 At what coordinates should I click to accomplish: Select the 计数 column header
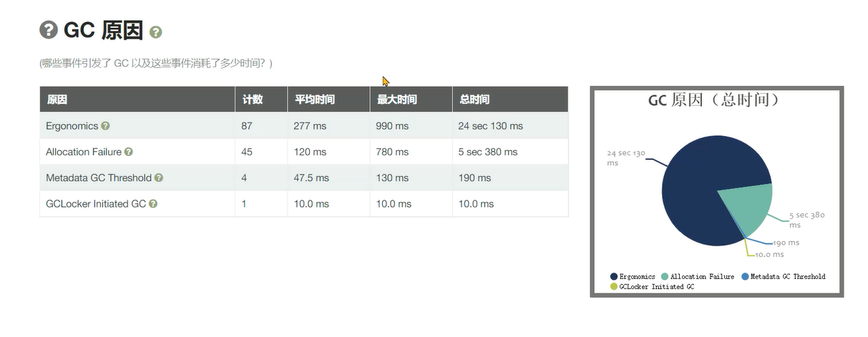(x=253, y=99)
